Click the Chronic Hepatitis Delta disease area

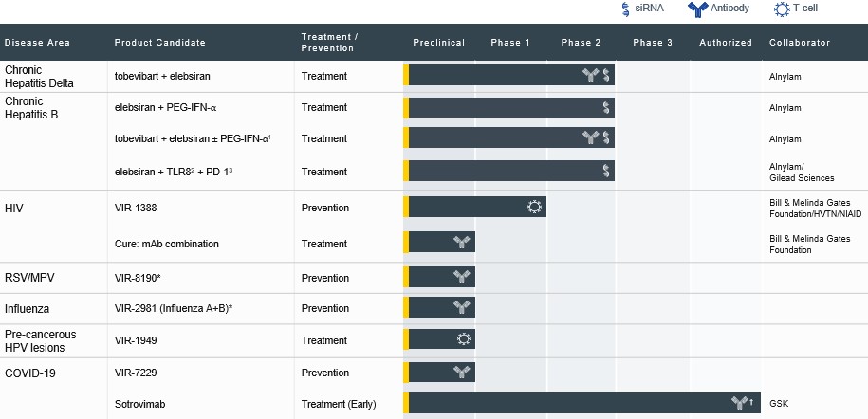point(39,76)
